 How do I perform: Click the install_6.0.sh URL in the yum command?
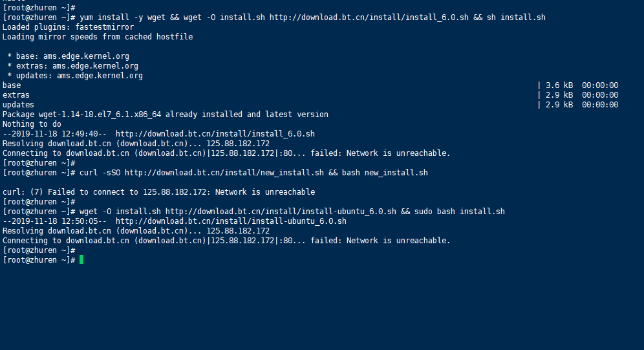coord(369,17)
